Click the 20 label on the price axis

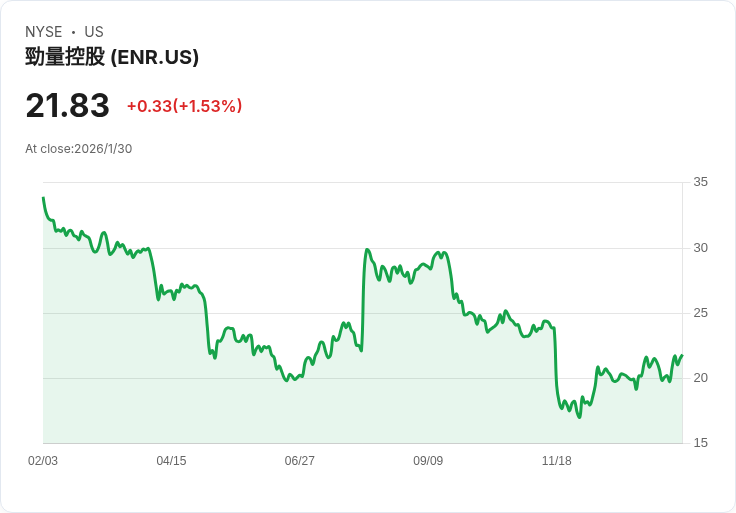pyautogui.click(x=700, y=378)
